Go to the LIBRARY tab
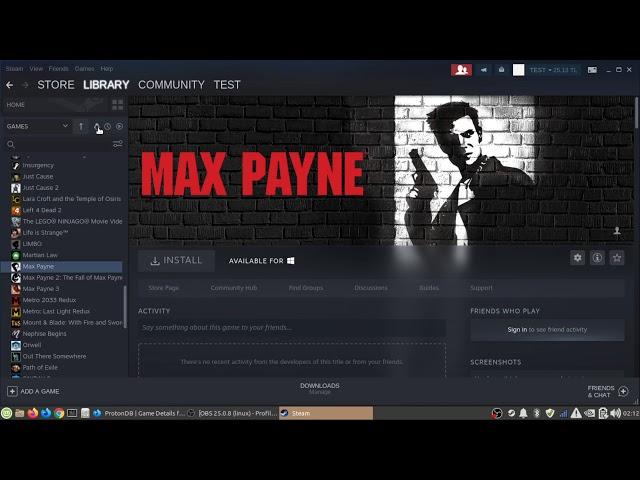The width and height of the screenshot is (640, 480). [106, 85]
